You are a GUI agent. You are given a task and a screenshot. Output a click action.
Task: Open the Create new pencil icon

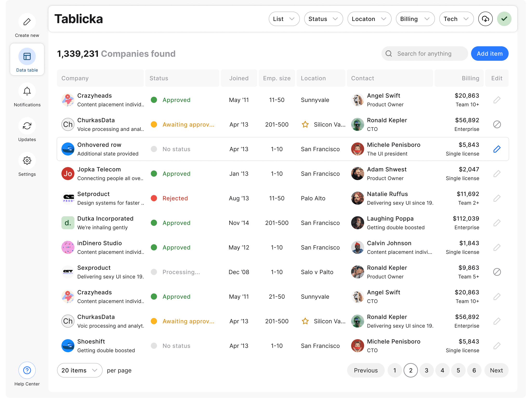pyautogui.click(x=27, y=22)
